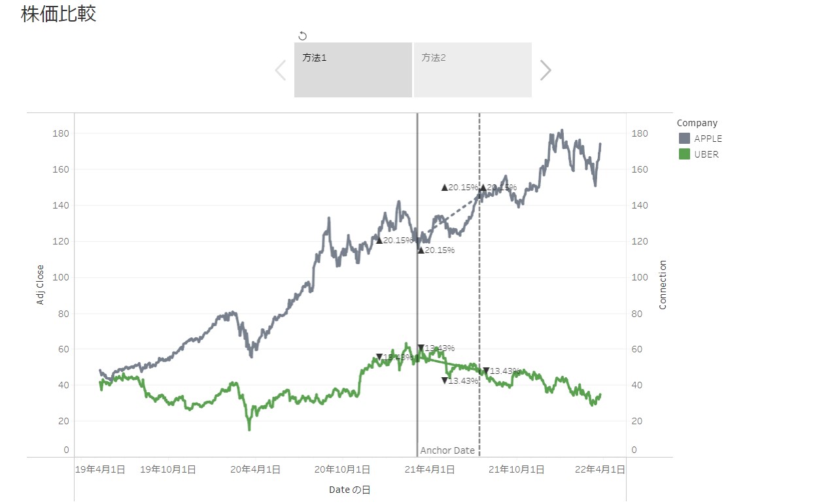Click the 株価比較 dashboard title
815x504 pixels.
click(x=58, y=14)
